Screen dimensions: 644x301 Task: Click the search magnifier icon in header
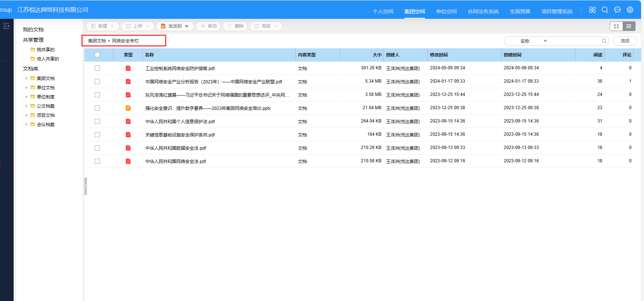[x=605, y=10]
